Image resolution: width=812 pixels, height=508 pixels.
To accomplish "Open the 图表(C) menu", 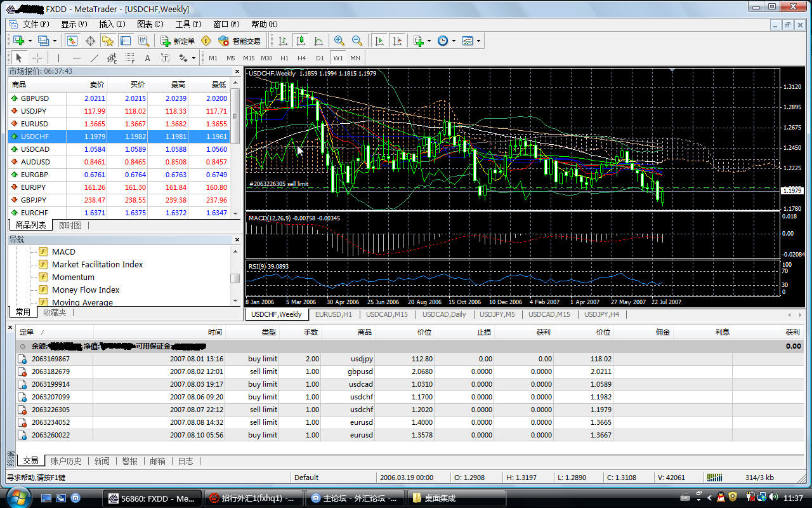I will coord(150,24).
